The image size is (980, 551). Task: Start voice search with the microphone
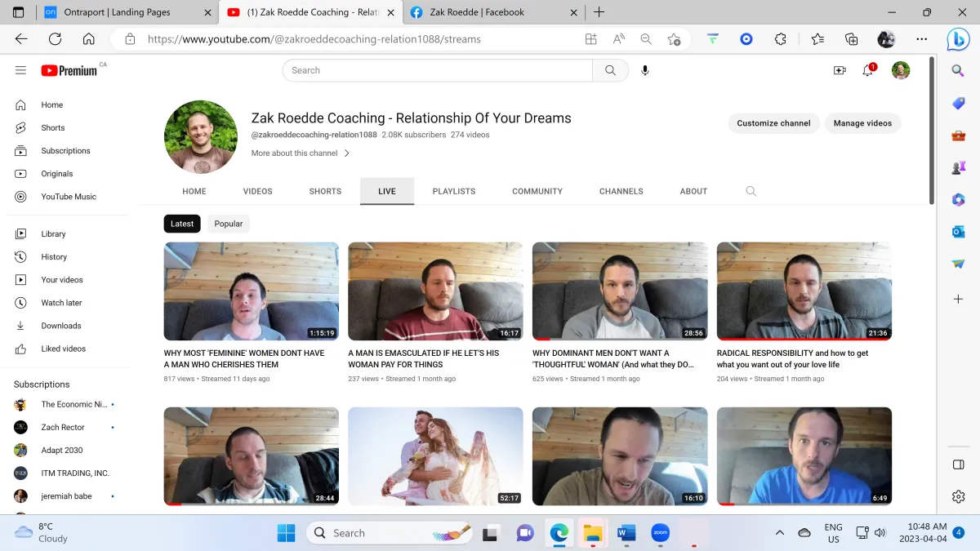645,70
